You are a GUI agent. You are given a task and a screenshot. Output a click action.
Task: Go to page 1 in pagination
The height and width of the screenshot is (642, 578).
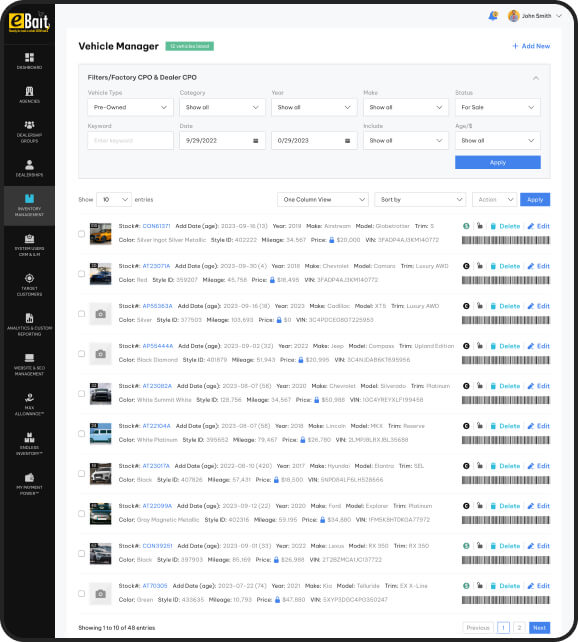503,628
